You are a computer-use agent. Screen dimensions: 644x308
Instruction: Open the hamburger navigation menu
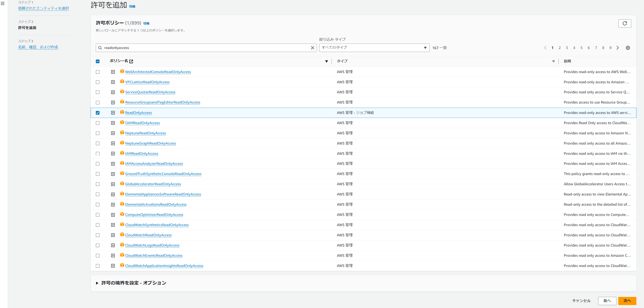[3, 3]
